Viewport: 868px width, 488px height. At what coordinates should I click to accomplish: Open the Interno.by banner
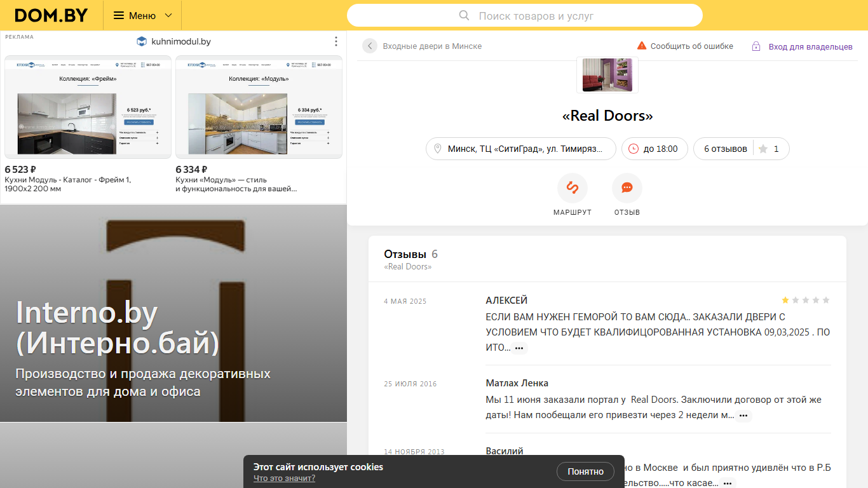pyautogui.click(x=173, y=313)
